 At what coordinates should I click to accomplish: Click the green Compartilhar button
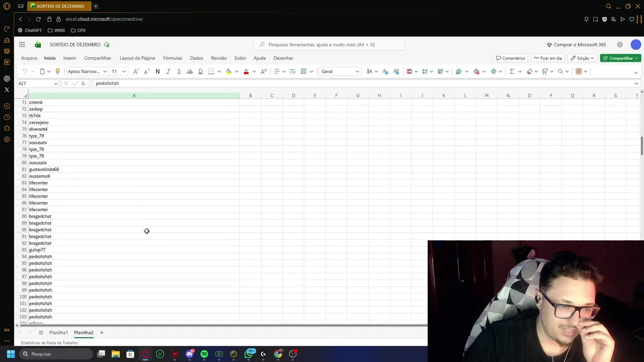(x=620, y=58)
